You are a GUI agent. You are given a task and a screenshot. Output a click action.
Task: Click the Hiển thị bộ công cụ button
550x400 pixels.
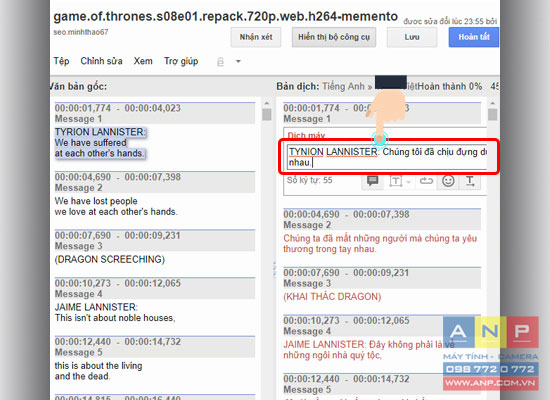click(334, 37)
